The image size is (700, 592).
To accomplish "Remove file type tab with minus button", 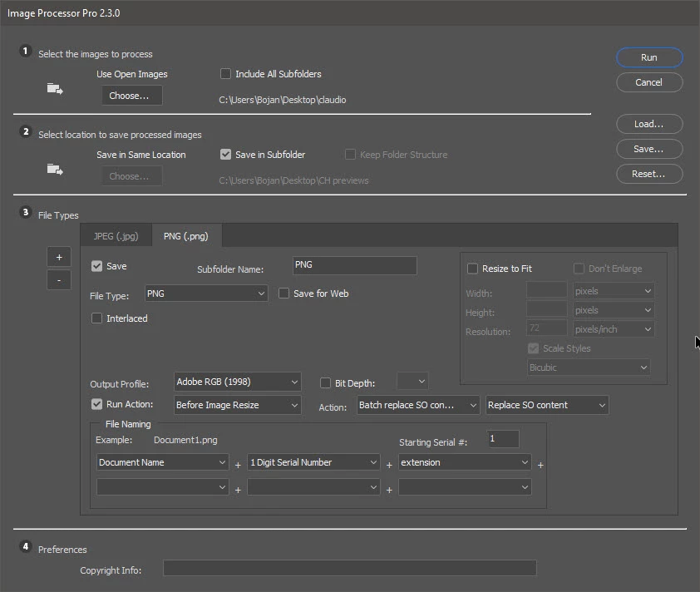I will click(x=59, y=280).
